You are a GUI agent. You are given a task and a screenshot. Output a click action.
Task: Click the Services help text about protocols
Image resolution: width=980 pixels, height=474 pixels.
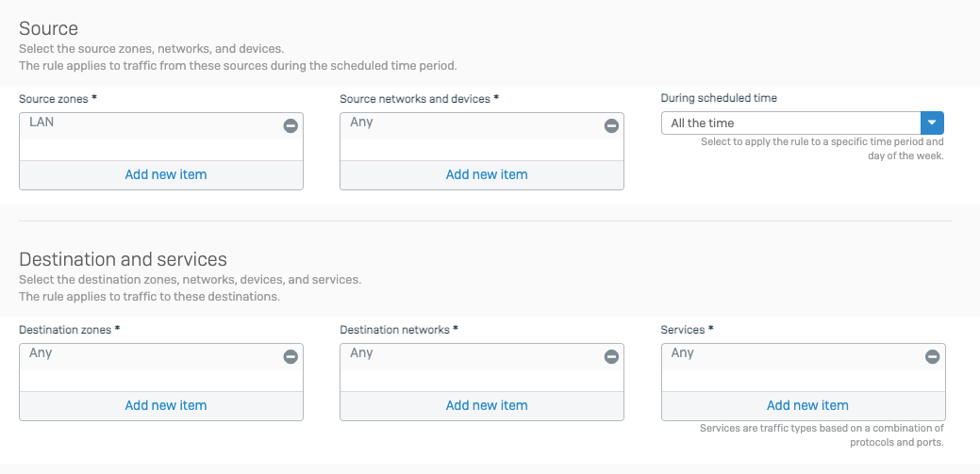pyautogui.click(x=822, y=435)
